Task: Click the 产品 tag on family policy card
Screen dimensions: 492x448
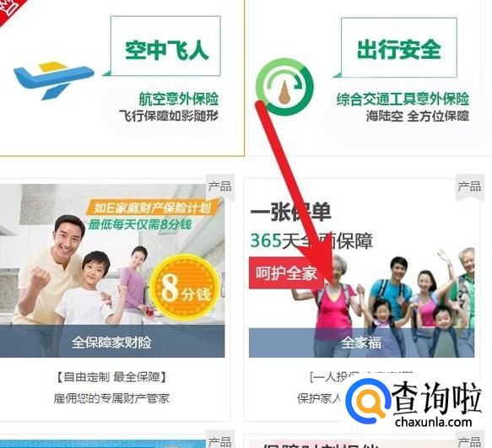Action: coord(469,186)
